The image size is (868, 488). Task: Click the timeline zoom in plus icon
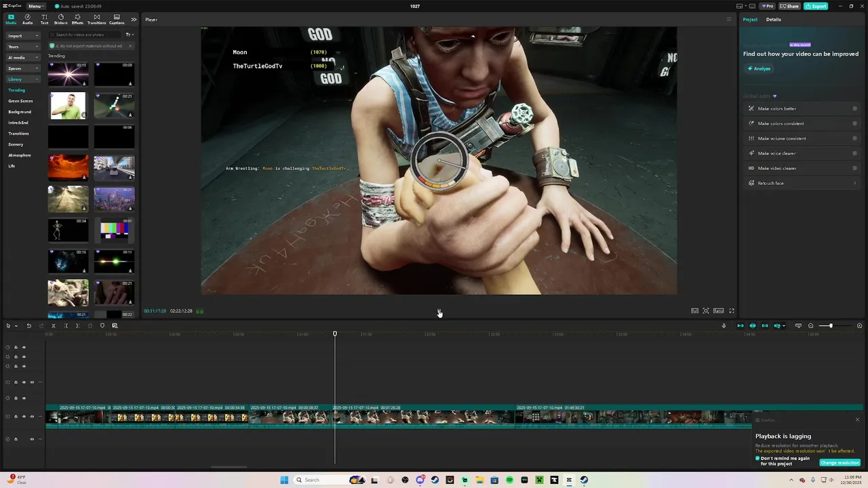point(860,325)
